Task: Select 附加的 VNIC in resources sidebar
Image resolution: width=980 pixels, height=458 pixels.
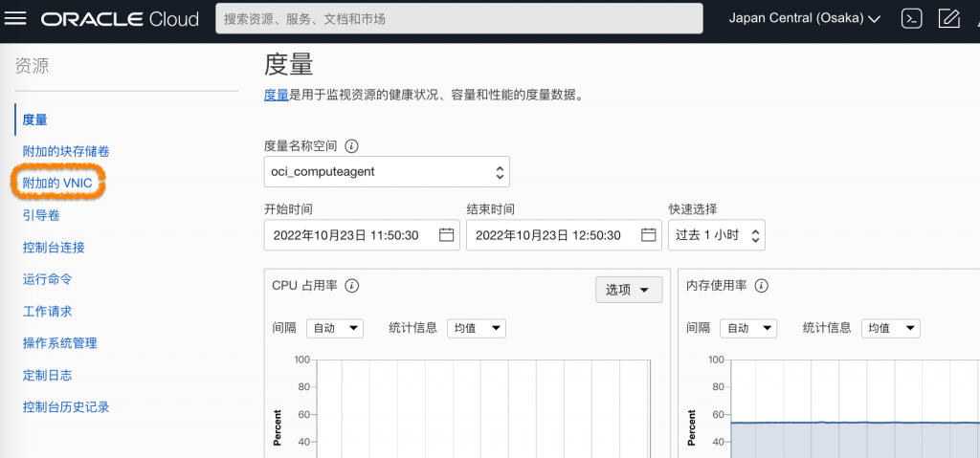Action: 57,184
